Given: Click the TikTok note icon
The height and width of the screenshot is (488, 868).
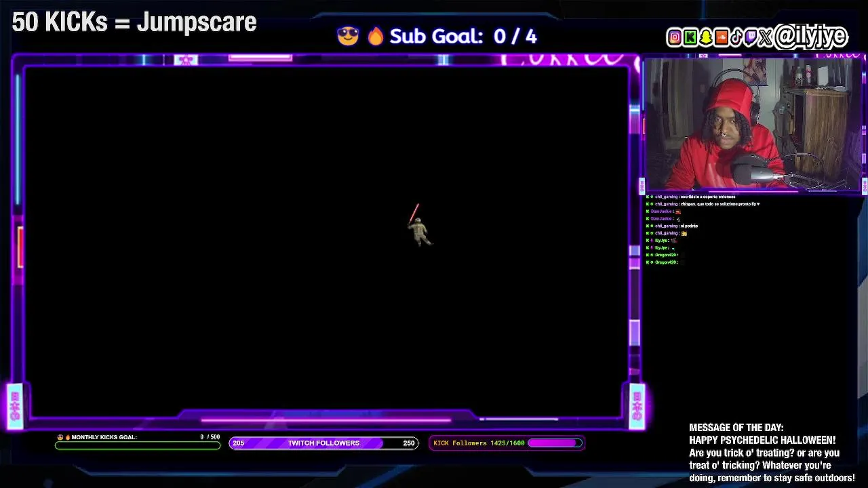Looking at the screenshot, I should pos(736,37).
